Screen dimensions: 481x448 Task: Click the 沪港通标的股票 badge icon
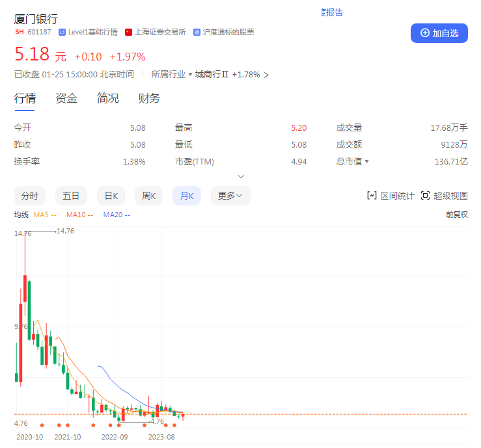pos(197,32)
